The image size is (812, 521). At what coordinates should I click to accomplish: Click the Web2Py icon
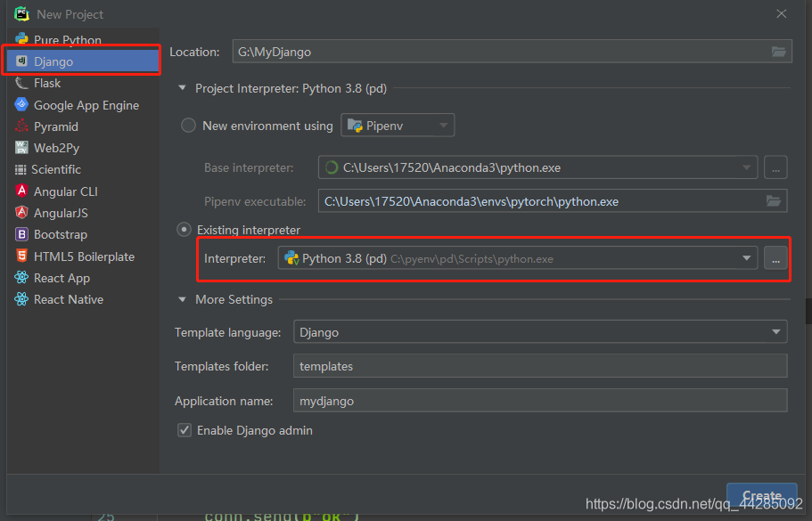[21, 148]
